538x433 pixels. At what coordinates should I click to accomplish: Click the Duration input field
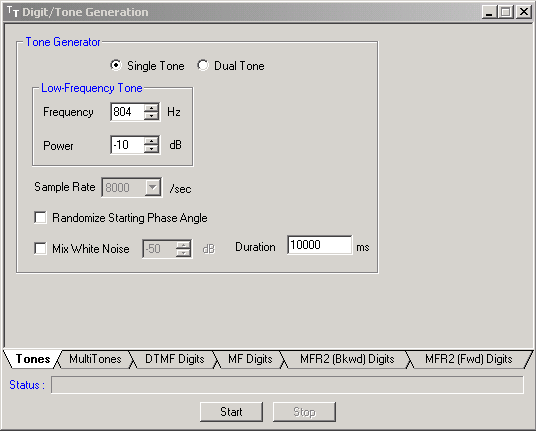click(x=319, y=245)
